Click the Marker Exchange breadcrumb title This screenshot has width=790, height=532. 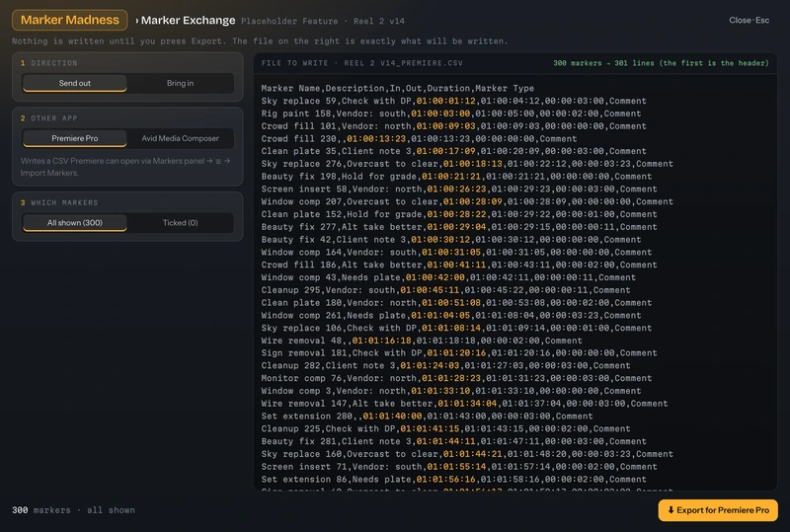pos(188,20)
